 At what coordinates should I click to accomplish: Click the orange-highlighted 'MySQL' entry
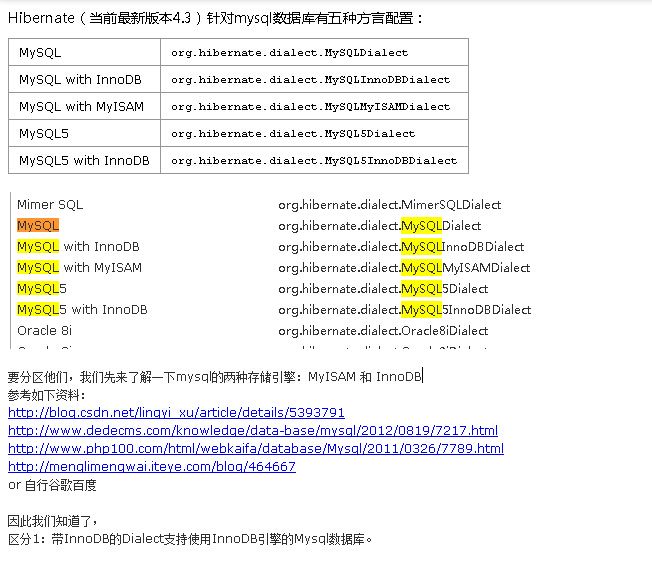click(x=38, y=226)
